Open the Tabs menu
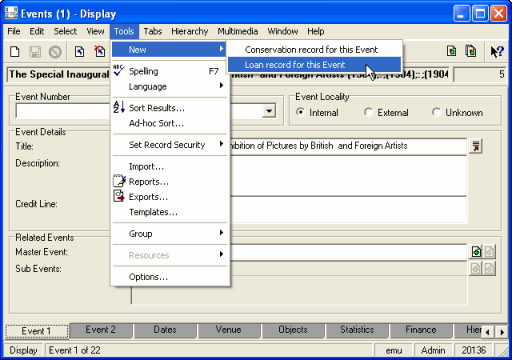 (x=153, y=31)
